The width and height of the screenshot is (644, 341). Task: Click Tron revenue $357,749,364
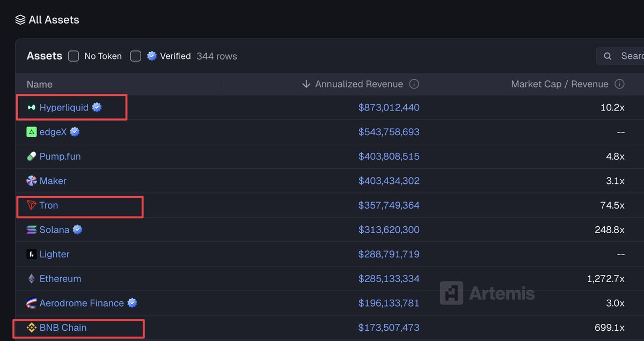[389, 205]
